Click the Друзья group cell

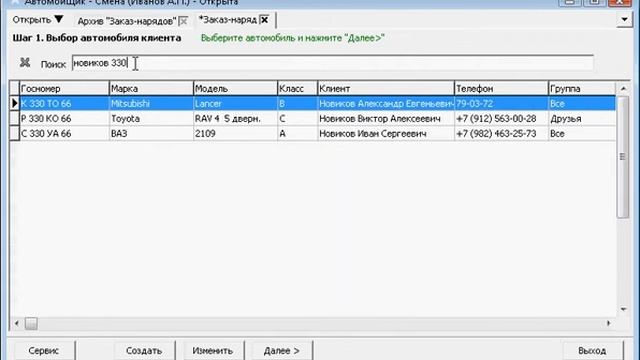(x=582, y=119)
